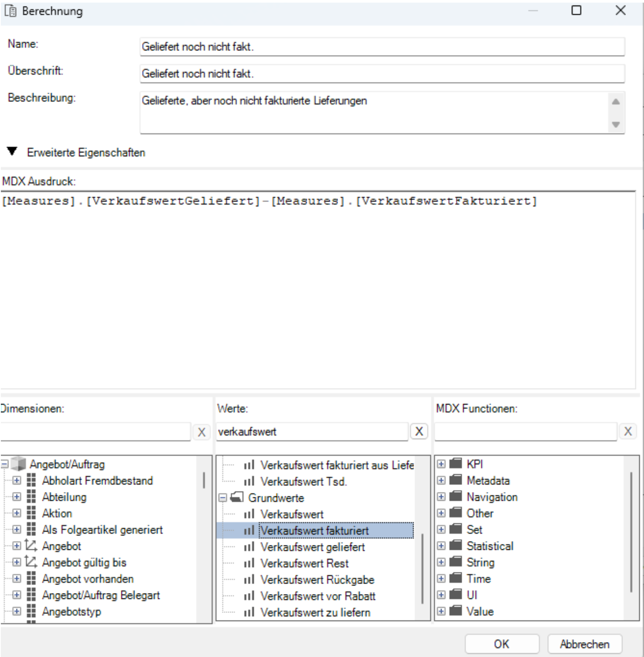Click the Berechnung window title icon
Screen dimensions: 644x657
pos(10,11)
